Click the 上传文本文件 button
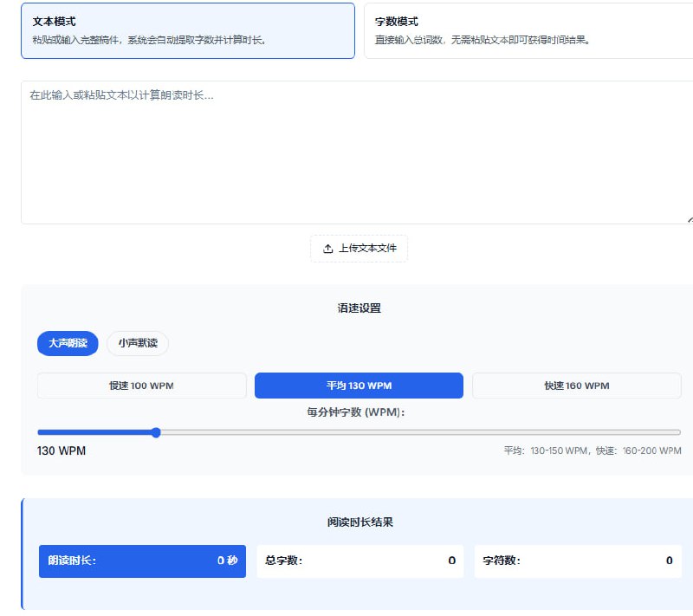The height and width of the screenshot is (616, 693). 359,247
